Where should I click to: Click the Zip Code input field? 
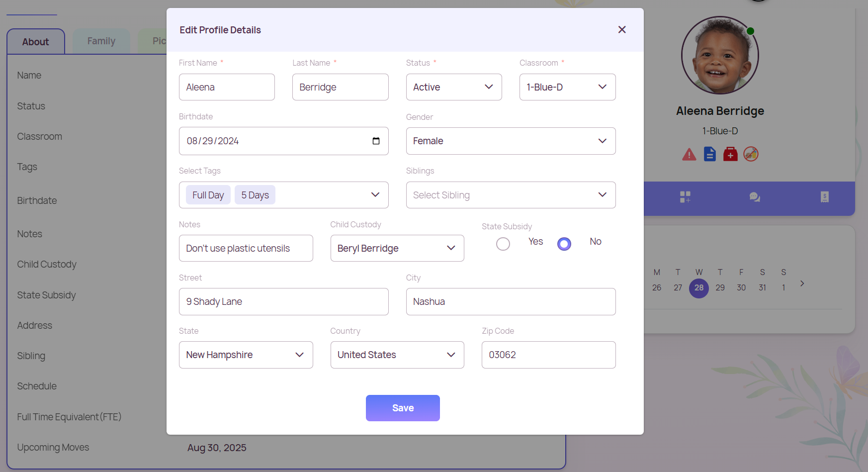tap(548, 355)
